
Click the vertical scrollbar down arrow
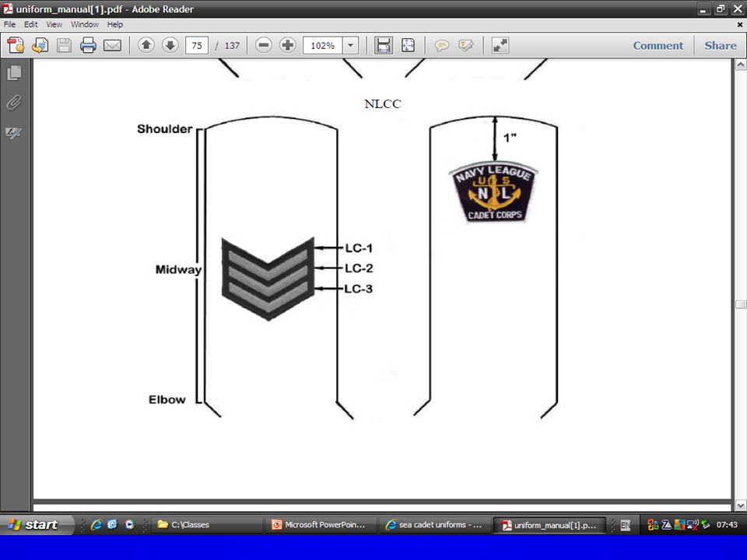coord(741,506)
